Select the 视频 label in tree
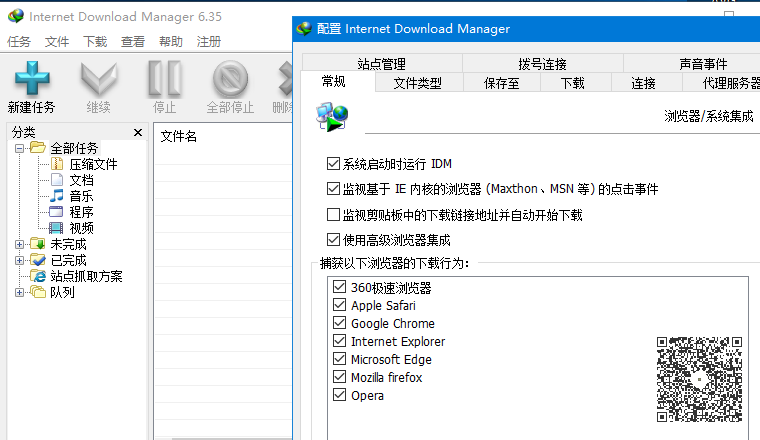The width and height of the screenshot is (760, 440). click(x=81, y=228)
